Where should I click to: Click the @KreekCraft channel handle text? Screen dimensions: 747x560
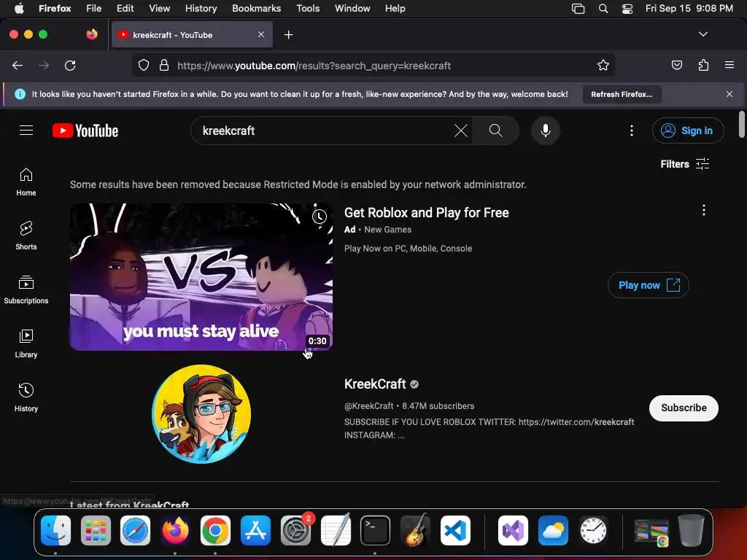click(x=368, y=405)
